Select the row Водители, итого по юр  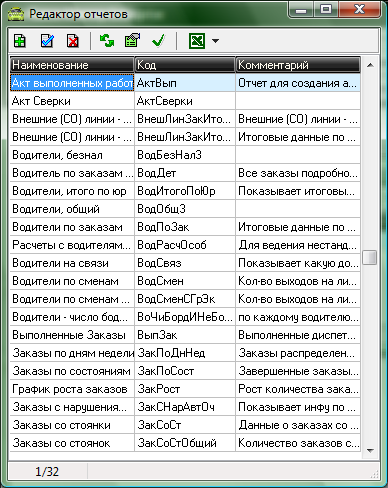click(185, 191)
